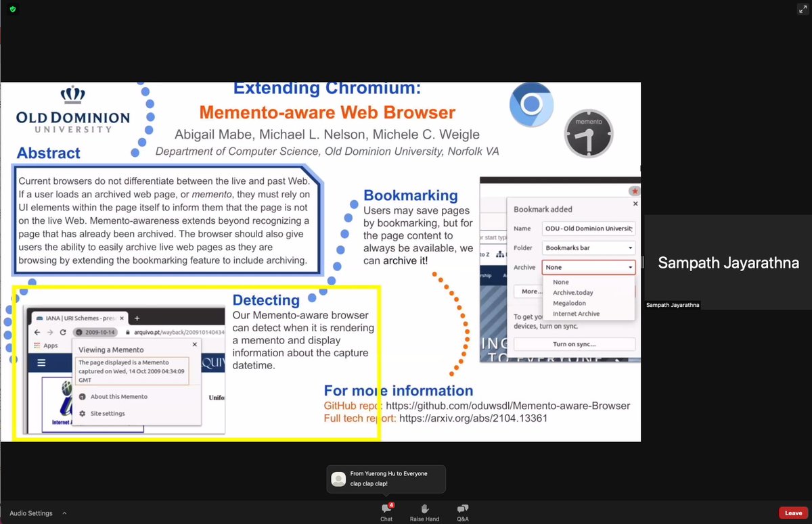Click the Old Dominion University logo
The width and height of the screenshot is (812, 524).
click(x=72, y=110)
